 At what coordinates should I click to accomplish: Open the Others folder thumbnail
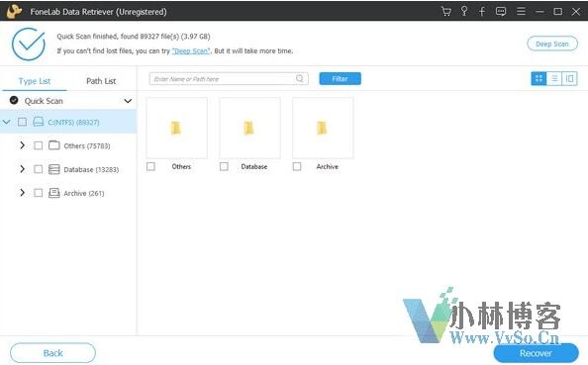click(x=176, y=128)
